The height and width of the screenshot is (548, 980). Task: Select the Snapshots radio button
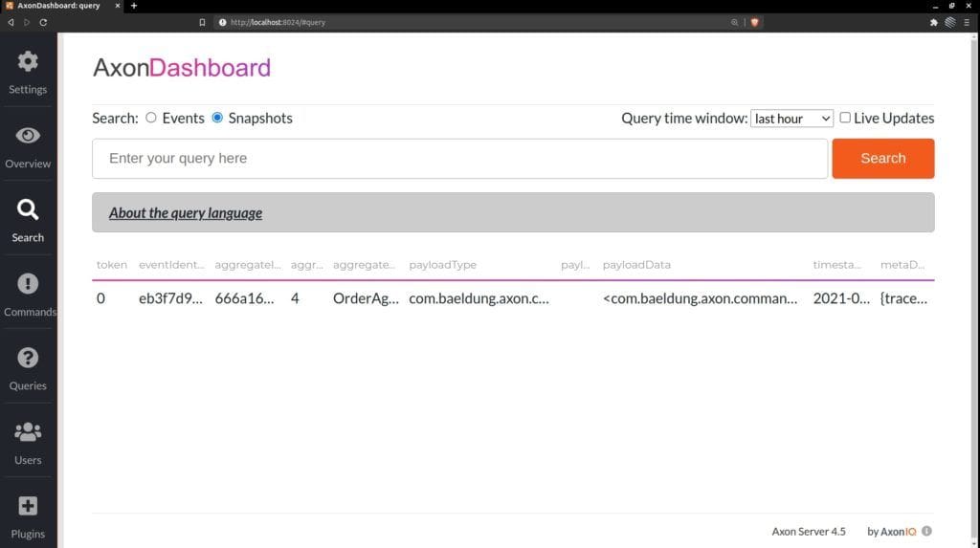coord(217,118)
